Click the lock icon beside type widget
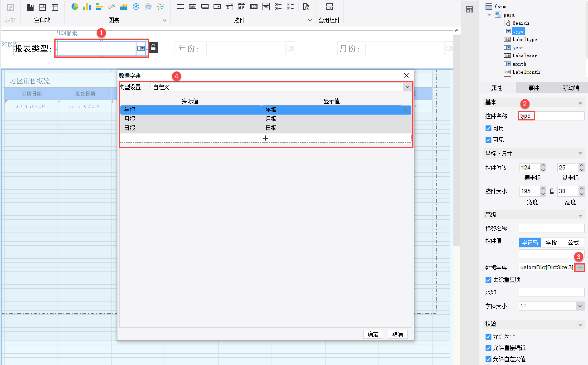This screenshot has width=588, height=365. pos(153,48)
